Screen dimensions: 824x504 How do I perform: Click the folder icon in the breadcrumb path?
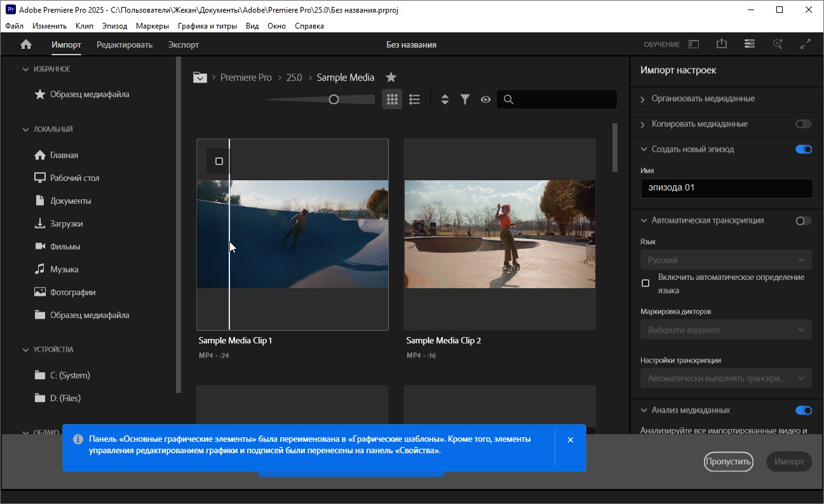[200, 77]
